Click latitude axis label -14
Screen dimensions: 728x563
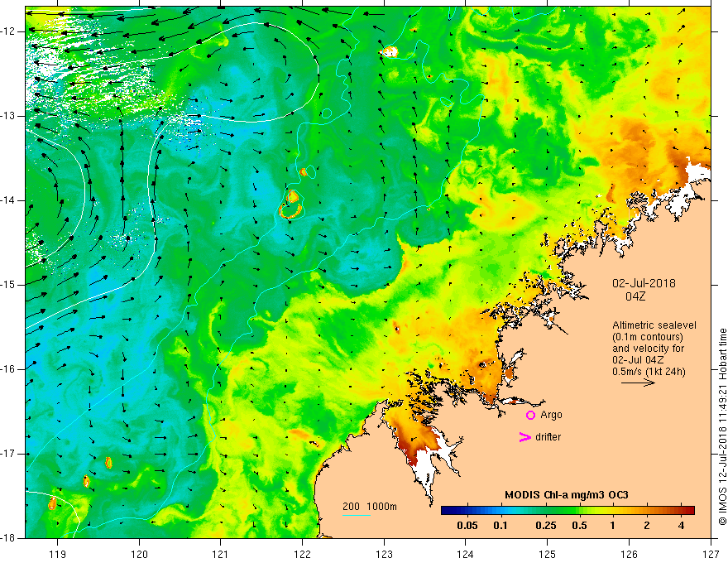pyautogui.click(x=9, y=200)
